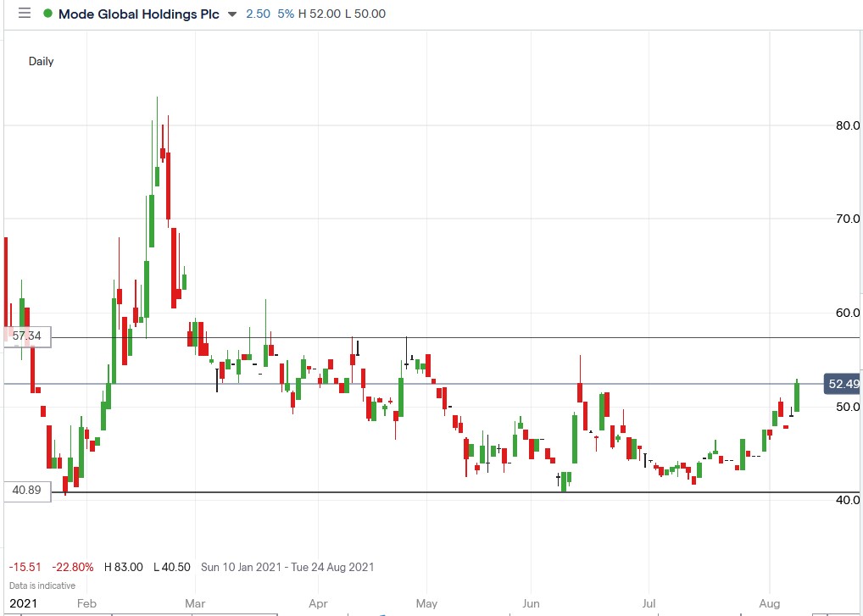This screenshot has width=863, height=616.
Task: Open the hamburger menu
Action: [24, 13]
